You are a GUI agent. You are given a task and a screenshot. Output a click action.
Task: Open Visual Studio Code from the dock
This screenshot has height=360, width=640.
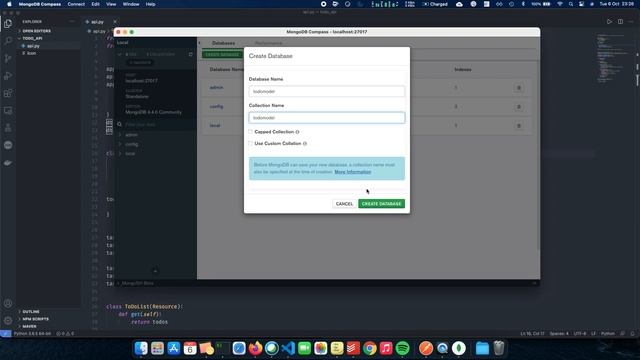point(288,348)
